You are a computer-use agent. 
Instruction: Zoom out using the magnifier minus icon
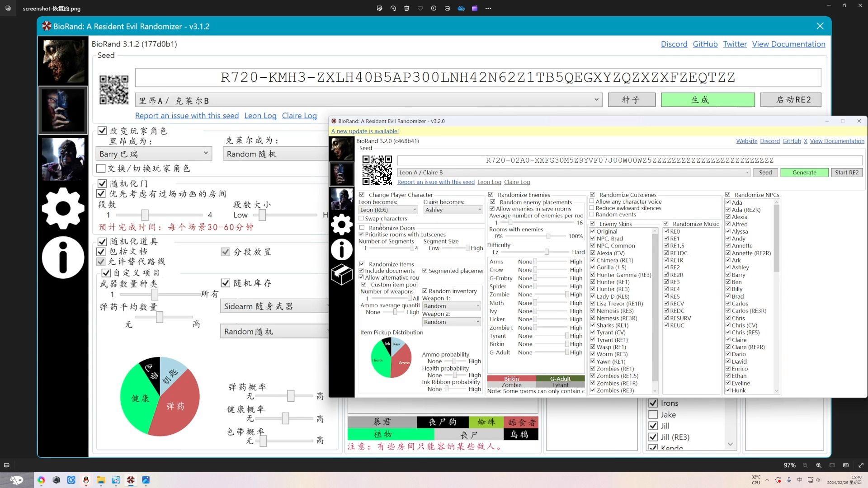805,465
